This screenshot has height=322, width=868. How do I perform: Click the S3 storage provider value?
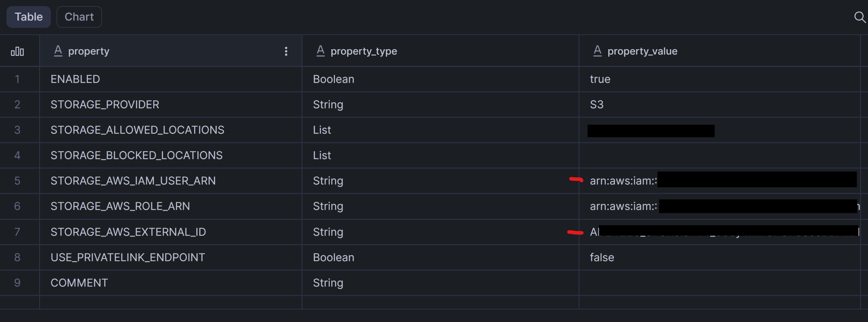[x=596, y=105]
